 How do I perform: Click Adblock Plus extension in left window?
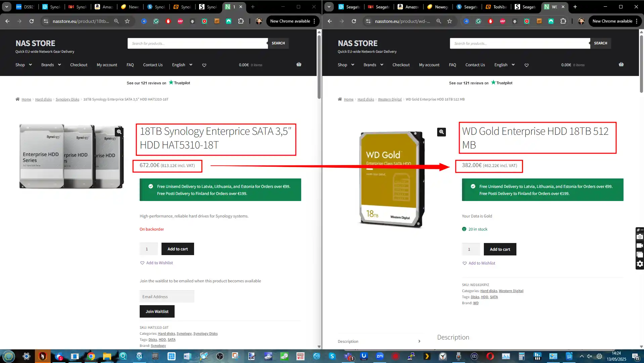[x=180, y=21]
